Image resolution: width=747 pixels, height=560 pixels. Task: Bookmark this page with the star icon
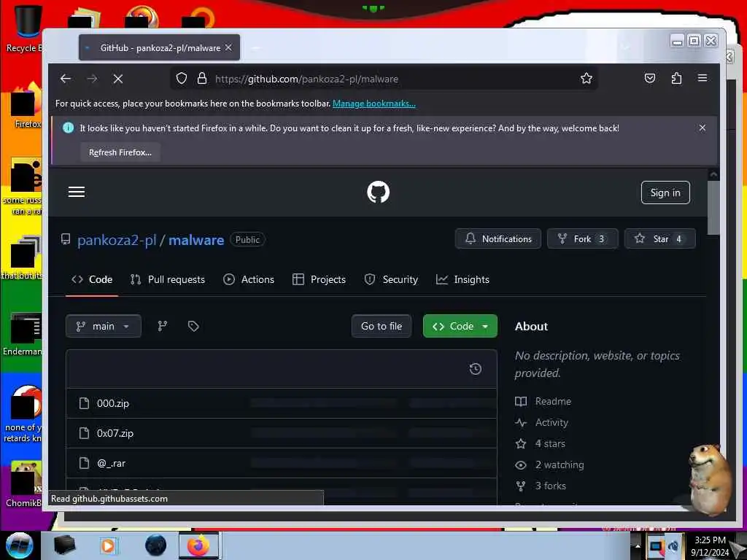pos(587,78)
